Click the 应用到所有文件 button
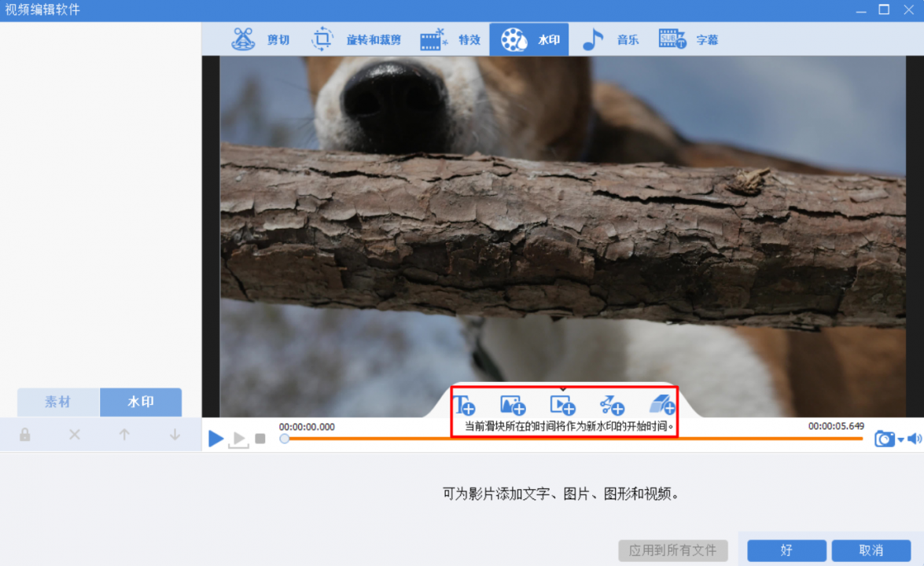Viewport: 924px width, 566px height. (673, 551)
